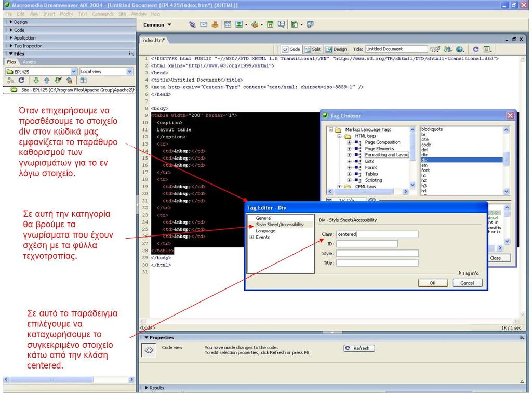The height and width of the screenshot is (394, 532).
Task: Open the Commands menu
Action: tap(103, 14)
